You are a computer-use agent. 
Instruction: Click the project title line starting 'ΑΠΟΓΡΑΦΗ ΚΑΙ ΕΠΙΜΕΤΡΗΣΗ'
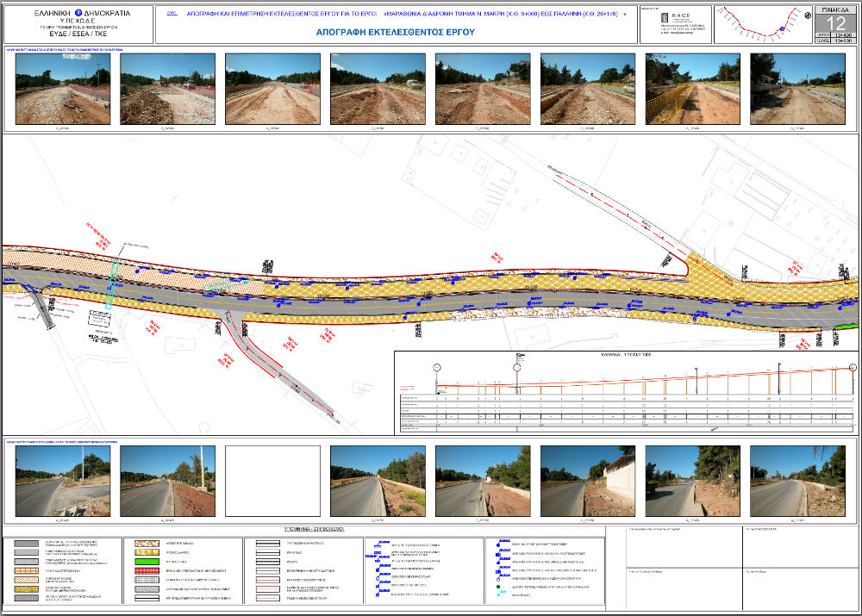(406, 14)
